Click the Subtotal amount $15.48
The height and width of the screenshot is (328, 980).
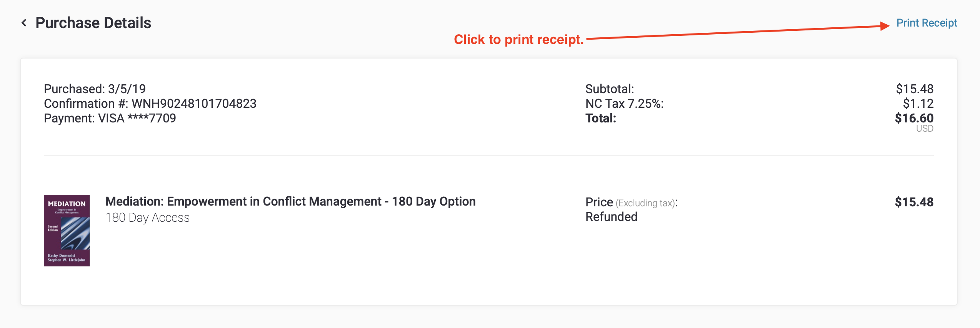[915, 89]
